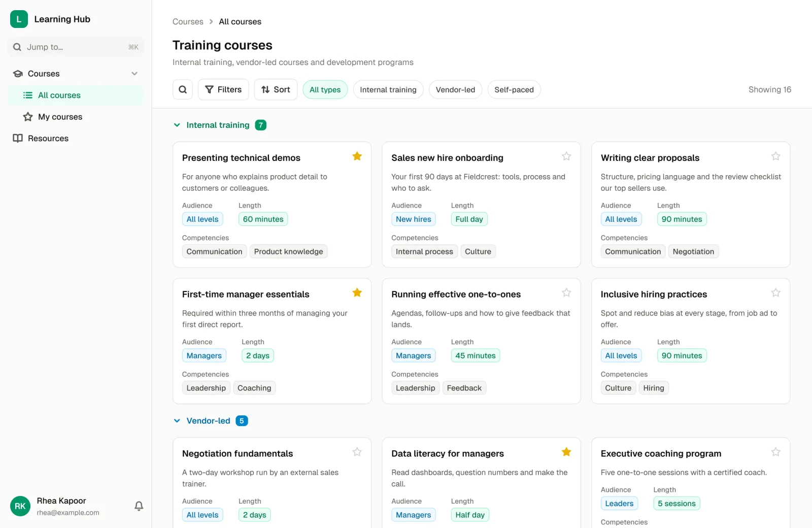Image resolution: width=812 pixels, height=528 pixels.
Task: Unstar Presenting technical demos course
Action: [x=357, y=156]
